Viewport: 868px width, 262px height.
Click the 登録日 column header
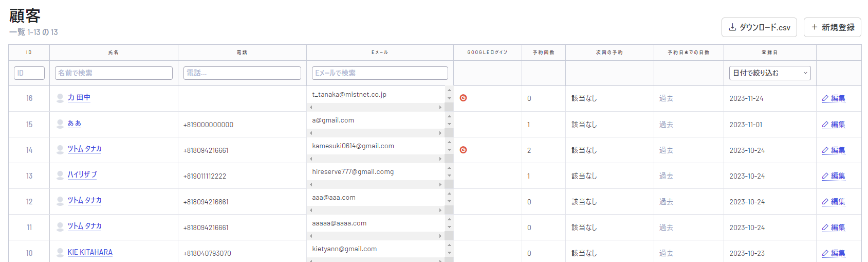[769, 53]
